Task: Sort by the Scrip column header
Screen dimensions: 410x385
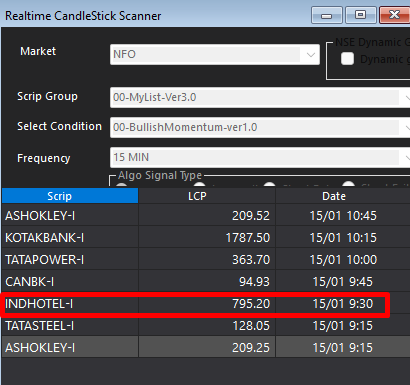Action: point(70,196)
